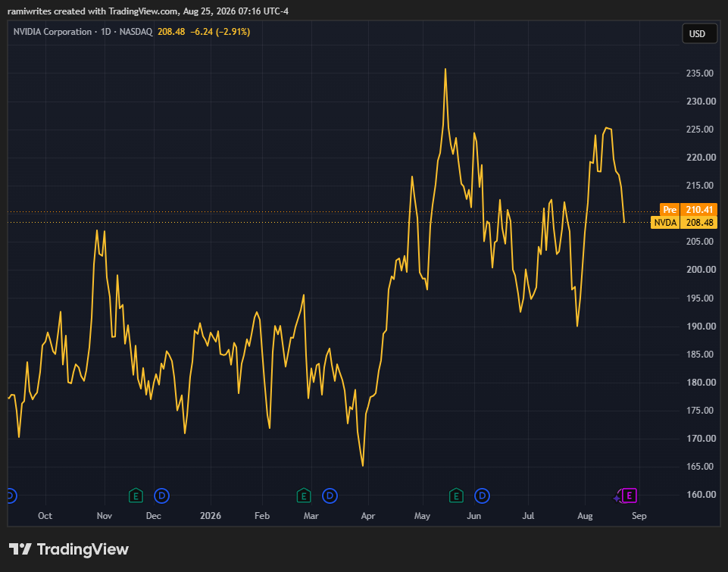Click the 205.00 price axis label
The height and width of the screenshot is (572, 728).
(x=700, y=242)
